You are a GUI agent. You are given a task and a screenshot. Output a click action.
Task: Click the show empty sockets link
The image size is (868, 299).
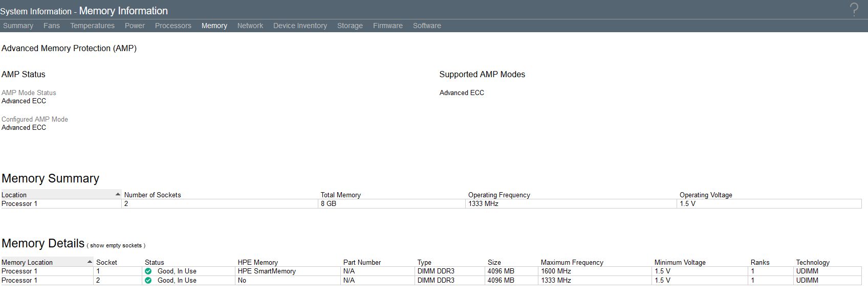pos(116,246)
